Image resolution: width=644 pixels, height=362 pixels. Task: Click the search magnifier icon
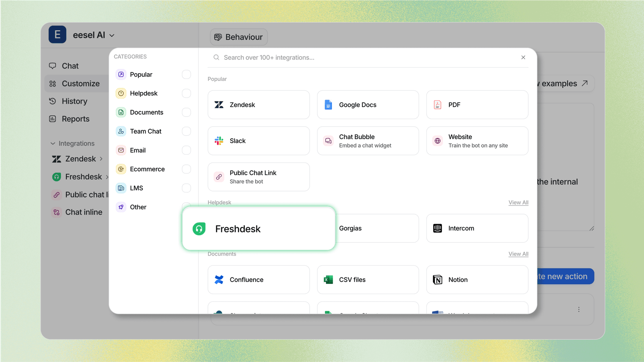pos(216,57)
